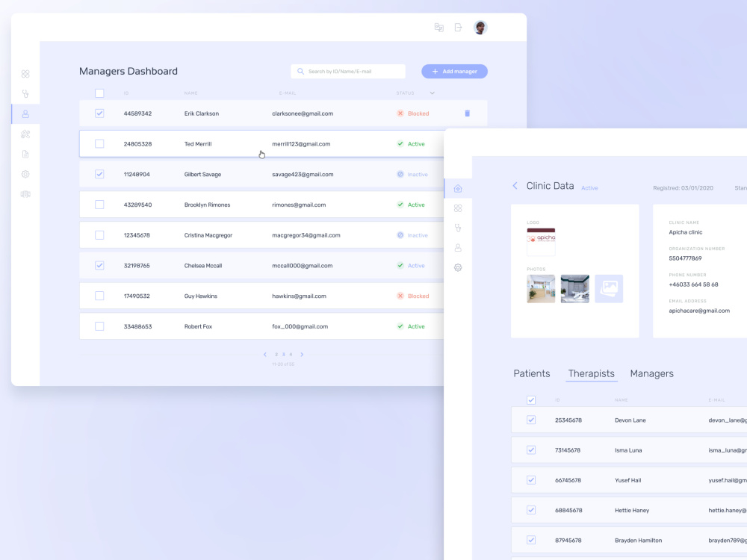Uncheck the checkbox for therapist Brayden Hamilton
Image resolution: width=747 pixels, height=560 pixels.
[x=530, y=540]
